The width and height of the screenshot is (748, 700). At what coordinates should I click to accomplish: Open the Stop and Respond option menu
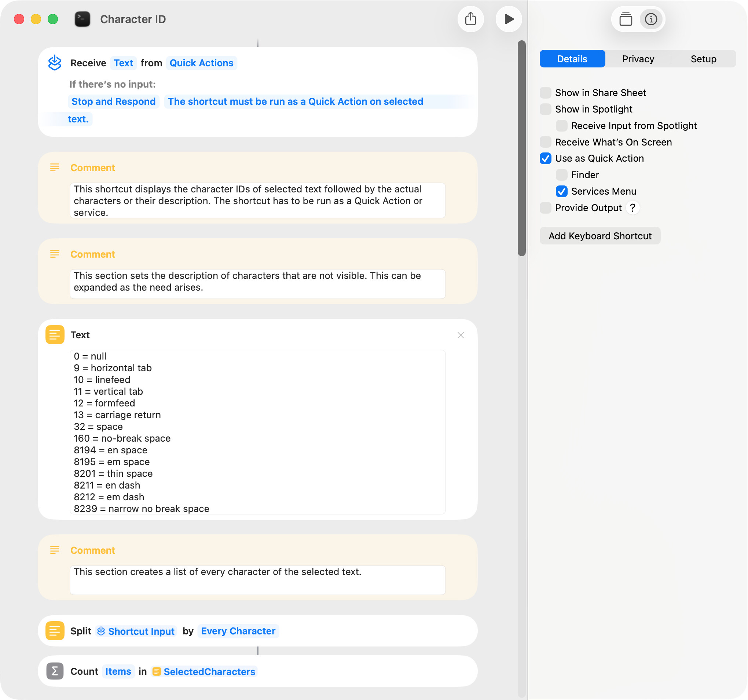113,102
